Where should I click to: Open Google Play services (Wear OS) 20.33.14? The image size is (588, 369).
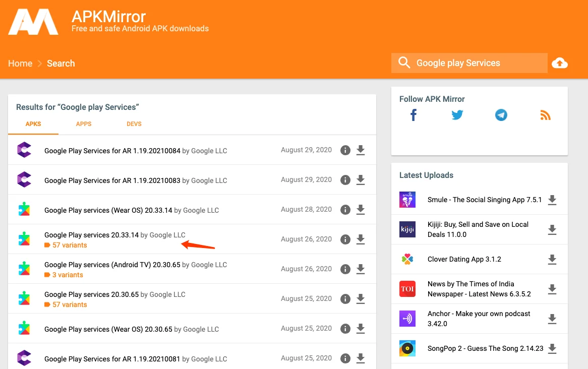pyautogui.click(x=108, y=210)
